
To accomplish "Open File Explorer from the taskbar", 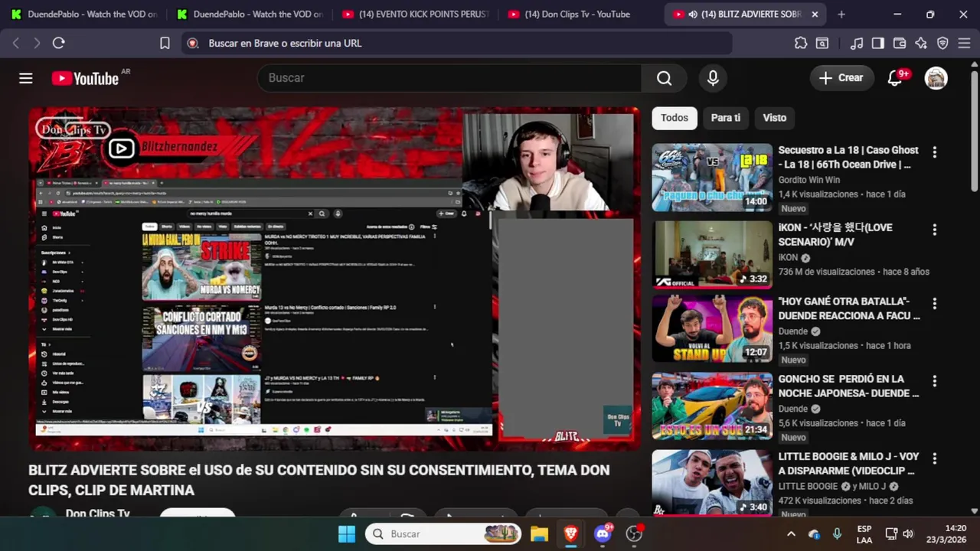I will (x=539, y=533).
